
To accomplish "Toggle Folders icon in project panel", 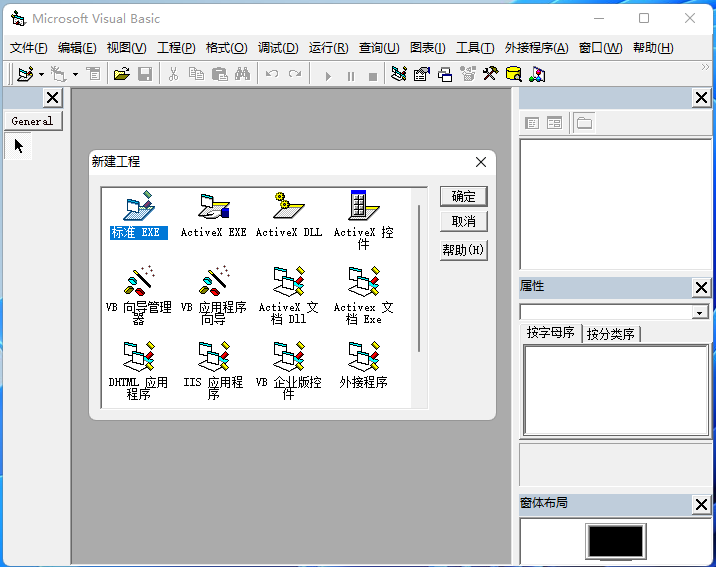I will pos(584,123).
